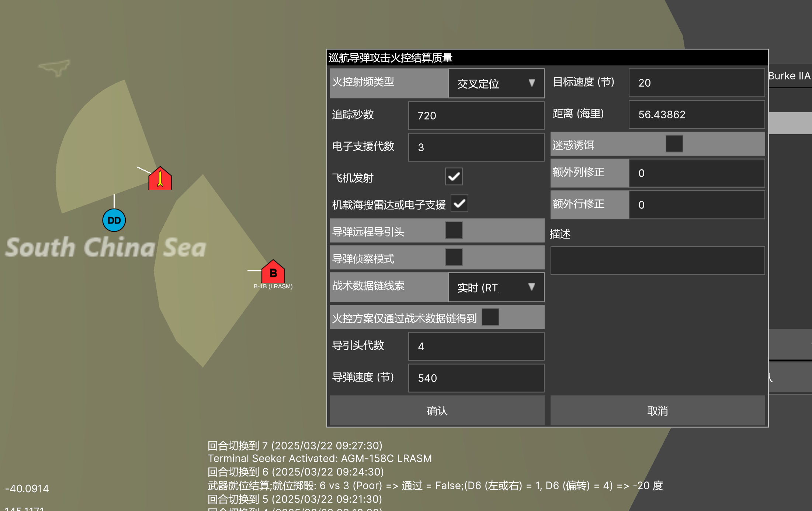Click the -40.0914 coordinate readout
The width and height of the screenshot is (812, 511).
pyautogui.click(x=27, y=489)
